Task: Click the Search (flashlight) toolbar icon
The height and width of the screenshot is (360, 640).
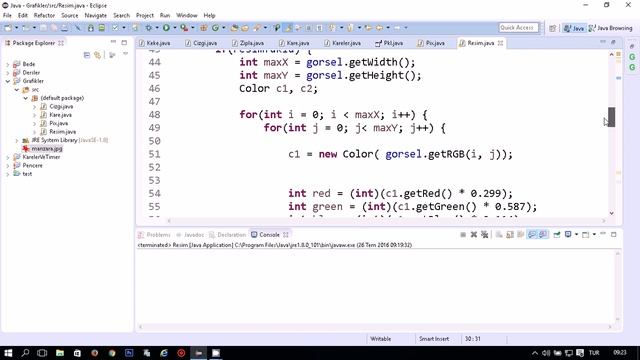Action: [257, 28]
